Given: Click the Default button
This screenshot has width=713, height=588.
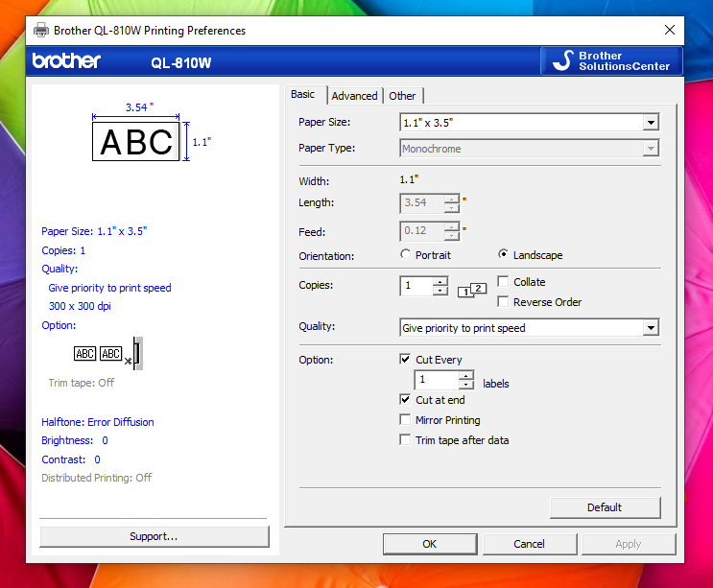Looking at the screenshot, I should [605, 507].
